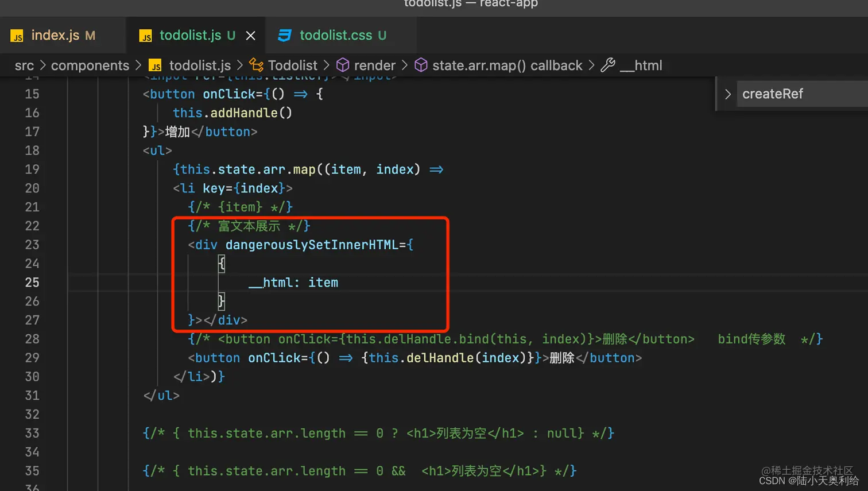Click the JS file icon on index.js tab
Viewport: 868px width, 491px height.
[17, 36]
